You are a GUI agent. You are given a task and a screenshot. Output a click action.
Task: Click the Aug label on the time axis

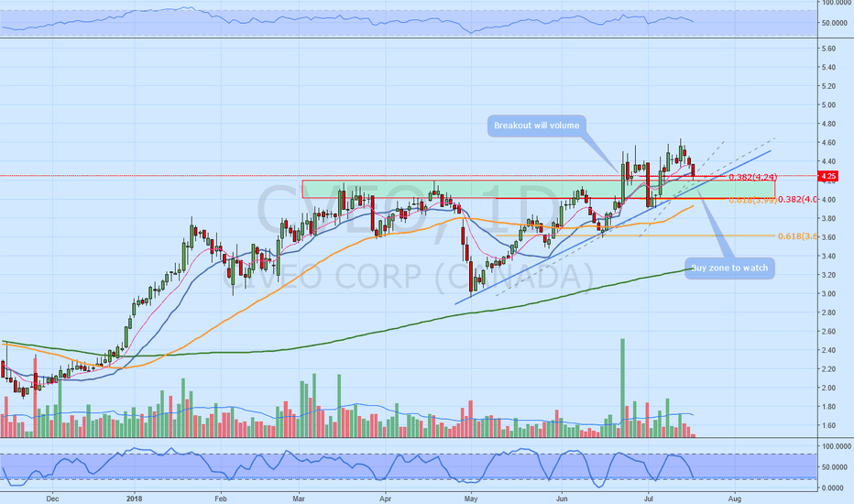coord(734,499)
